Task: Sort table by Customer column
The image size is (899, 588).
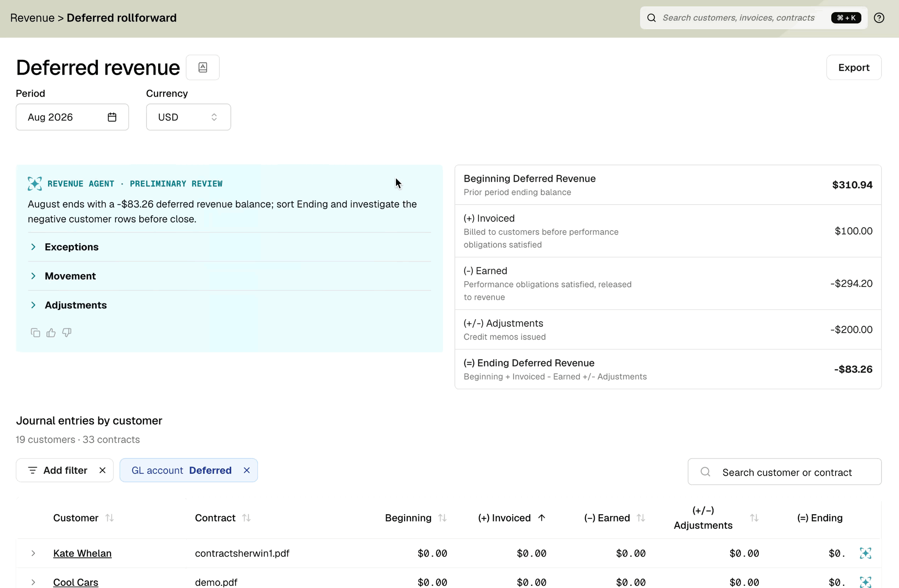Action: 110,518
